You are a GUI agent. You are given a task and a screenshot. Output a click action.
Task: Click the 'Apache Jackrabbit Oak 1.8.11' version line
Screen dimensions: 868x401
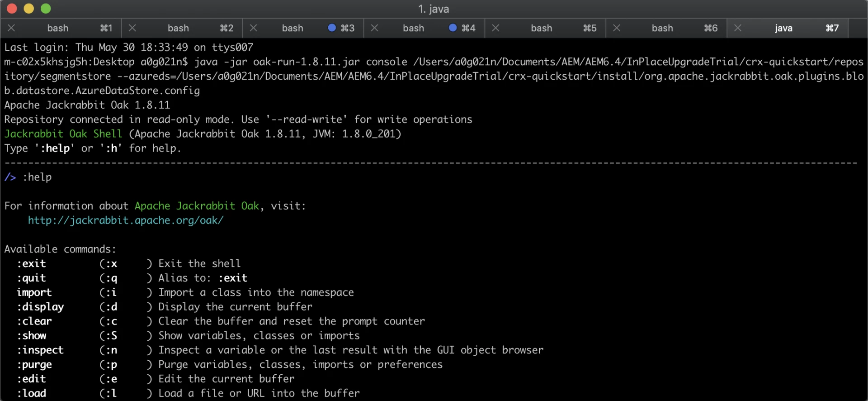(x=87, y=105)
